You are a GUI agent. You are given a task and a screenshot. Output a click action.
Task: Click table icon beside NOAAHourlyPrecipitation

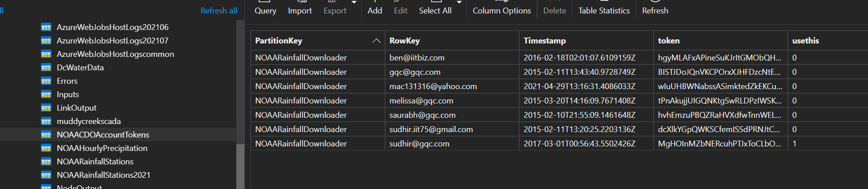[46, 148]
